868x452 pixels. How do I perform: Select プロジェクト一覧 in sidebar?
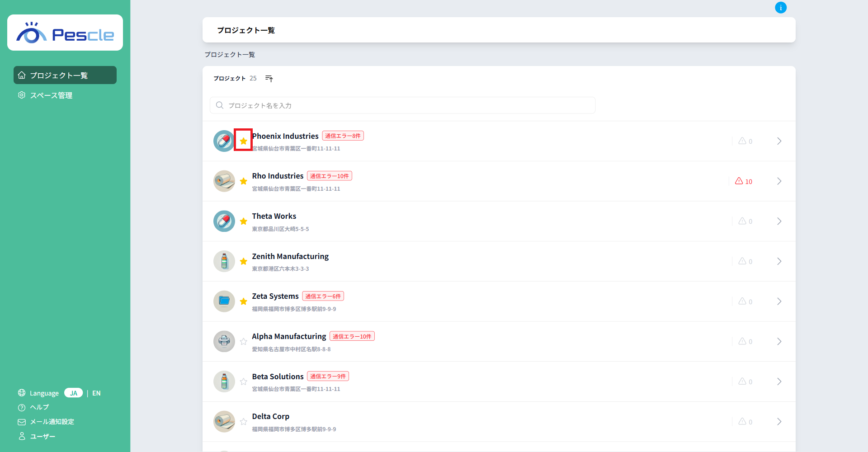pyautogui.click(x=65, y=75)
